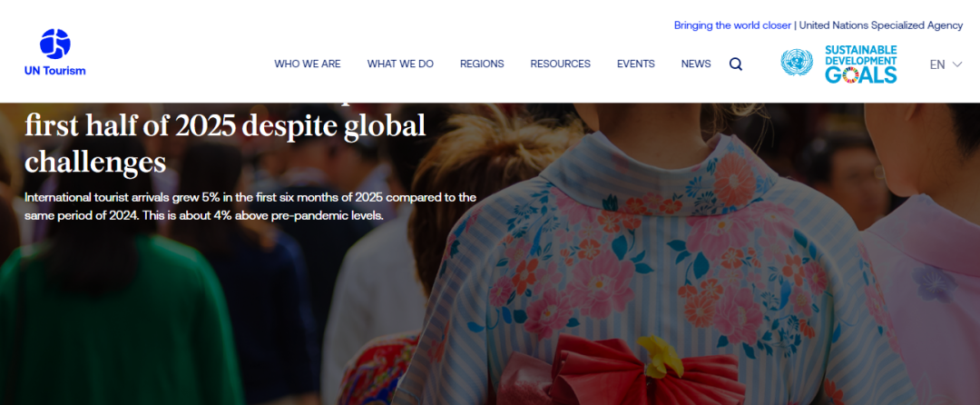Open search with the magnifying glass icon

tap(736, 64)
